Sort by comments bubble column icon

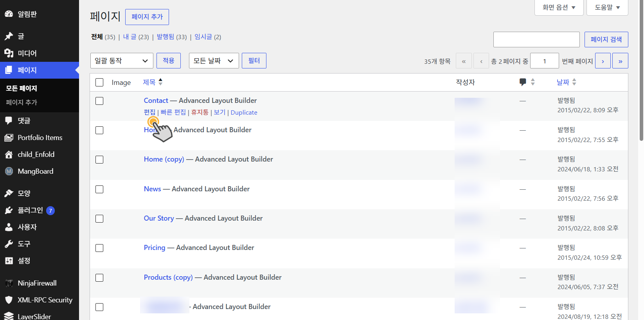(x=523, y=82)
